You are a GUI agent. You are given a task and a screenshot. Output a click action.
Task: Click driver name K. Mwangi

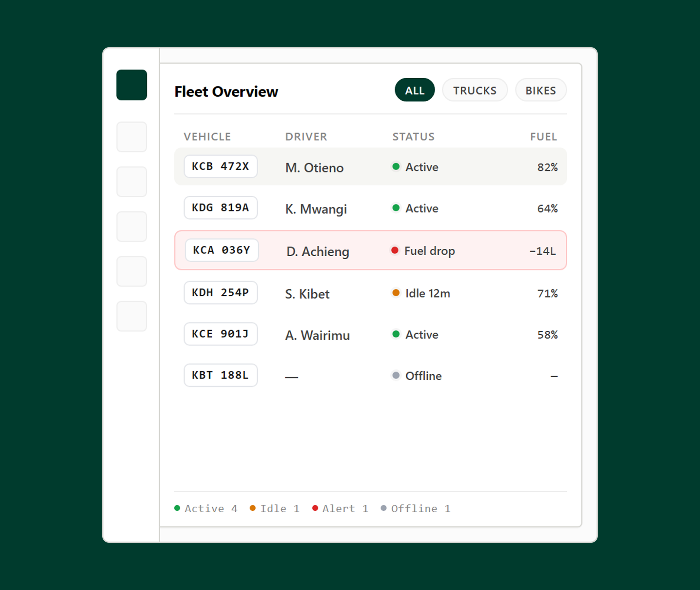pos(316,209)
